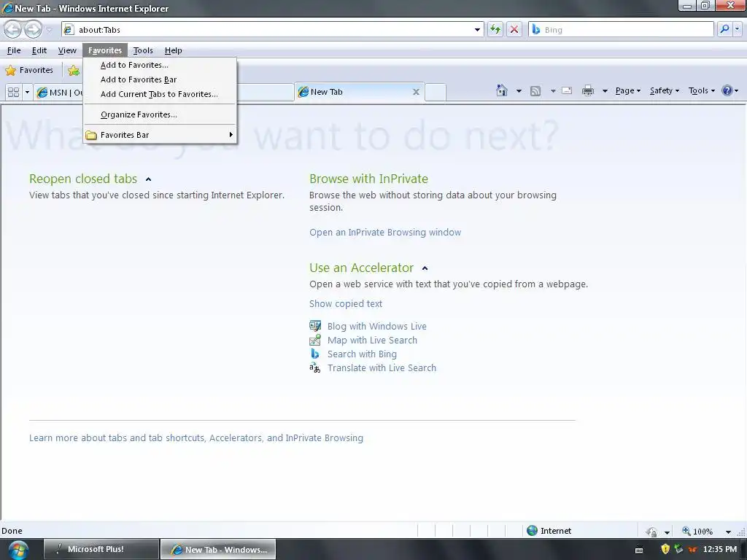Open the tab list dropdown arrow
This screenshot has height=560, width=747.
click(x=27, y=92)
